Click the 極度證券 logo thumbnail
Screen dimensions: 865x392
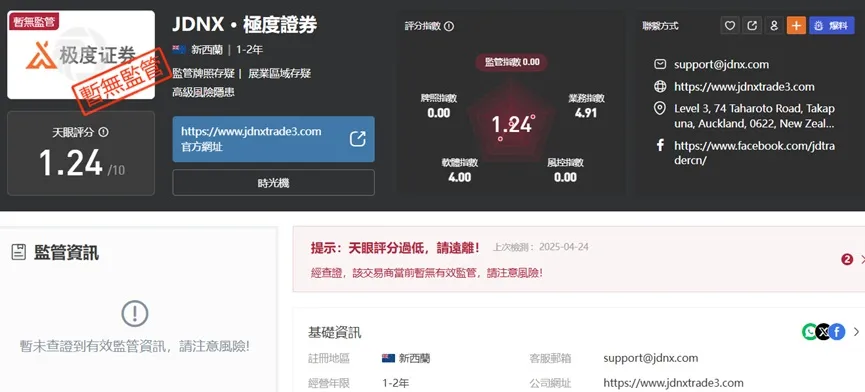(x=81, y=55)
